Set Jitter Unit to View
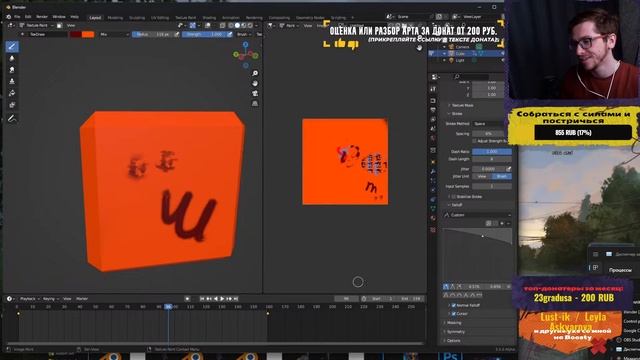Viewport: 640px width, 360px height. (x=482, y=176)
